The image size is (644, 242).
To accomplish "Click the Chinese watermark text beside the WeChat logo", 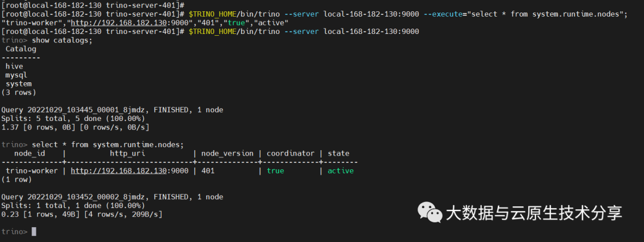I will (x=534, y=213).
